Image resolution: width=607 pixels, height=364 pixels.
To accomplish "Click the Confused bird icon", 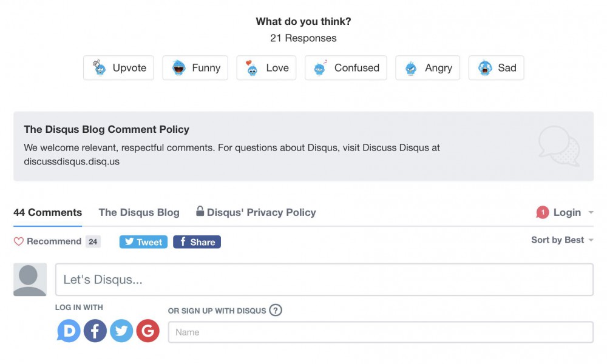I will click(x=320, y=68).
